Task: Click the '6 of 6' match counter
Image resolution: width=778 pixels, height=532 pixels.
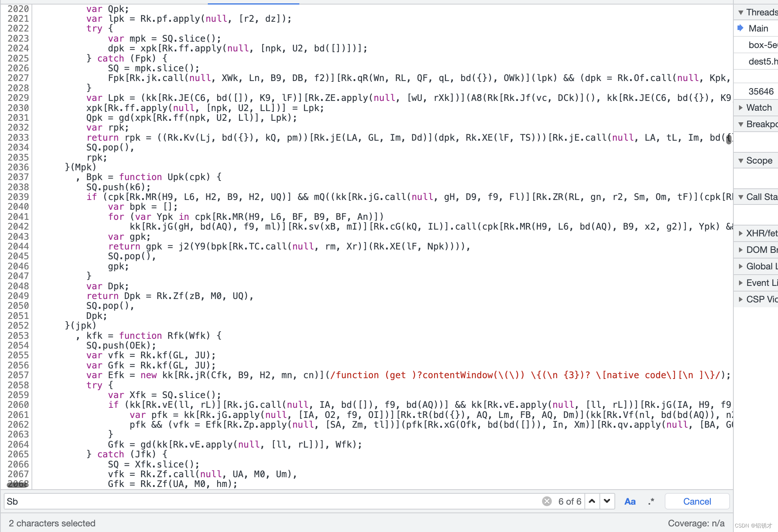Action: 569,502
